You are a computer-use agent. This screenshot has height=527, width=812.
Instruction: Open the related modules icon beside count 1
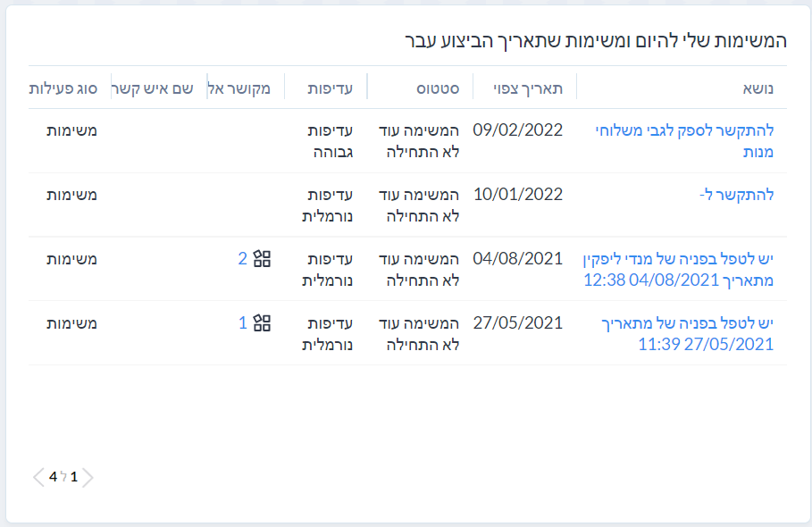pos(262,323)
